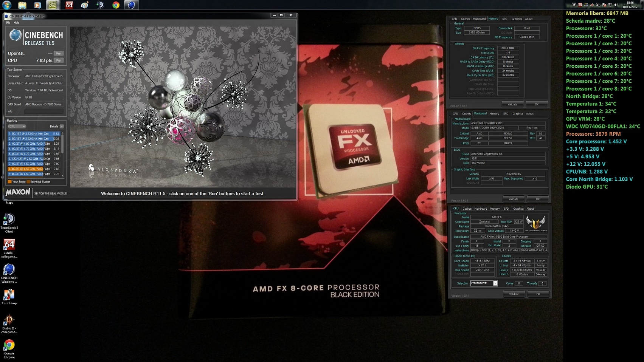This screenshot has height=362, width=644.
Task: Click the Info input field
Action: tap(44, 111)
